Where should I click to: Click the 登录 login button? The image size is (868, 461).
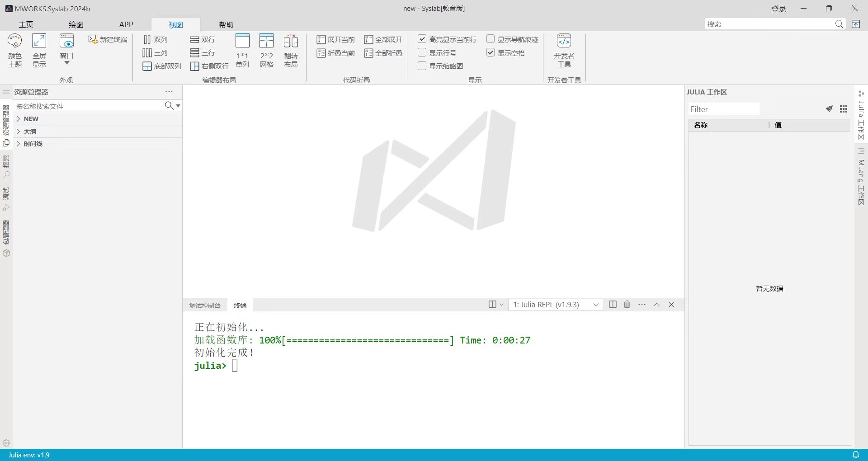point(778,9)
